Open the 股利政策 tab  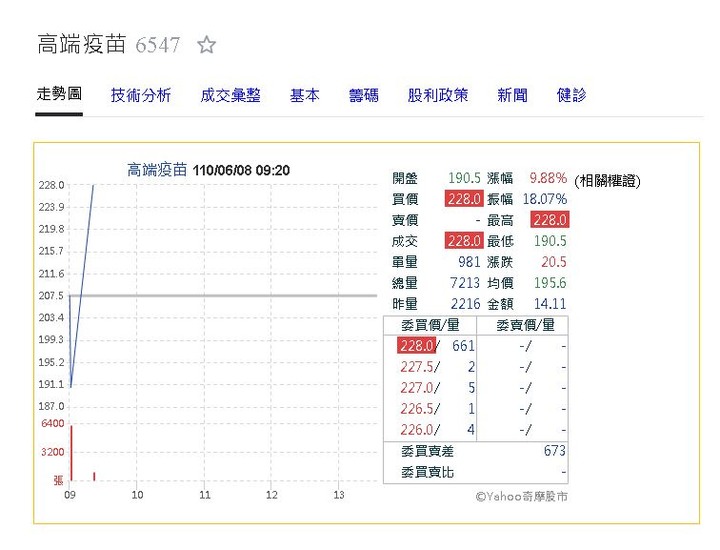pos(438,95)
